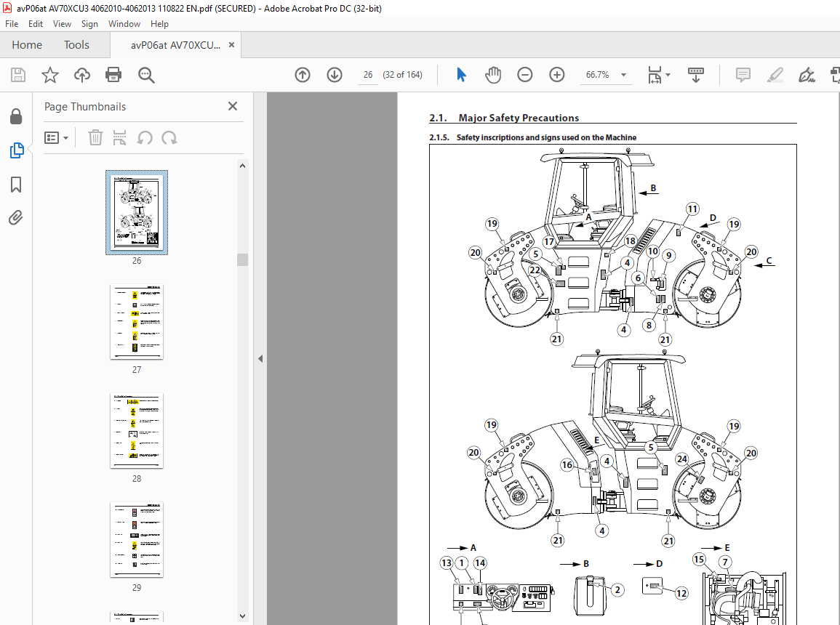
Task: Delete selected page with trash icon
Action: 95,137
